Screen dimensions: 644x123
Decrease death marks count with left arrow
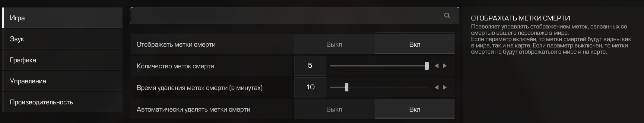(x=436, y=66)
